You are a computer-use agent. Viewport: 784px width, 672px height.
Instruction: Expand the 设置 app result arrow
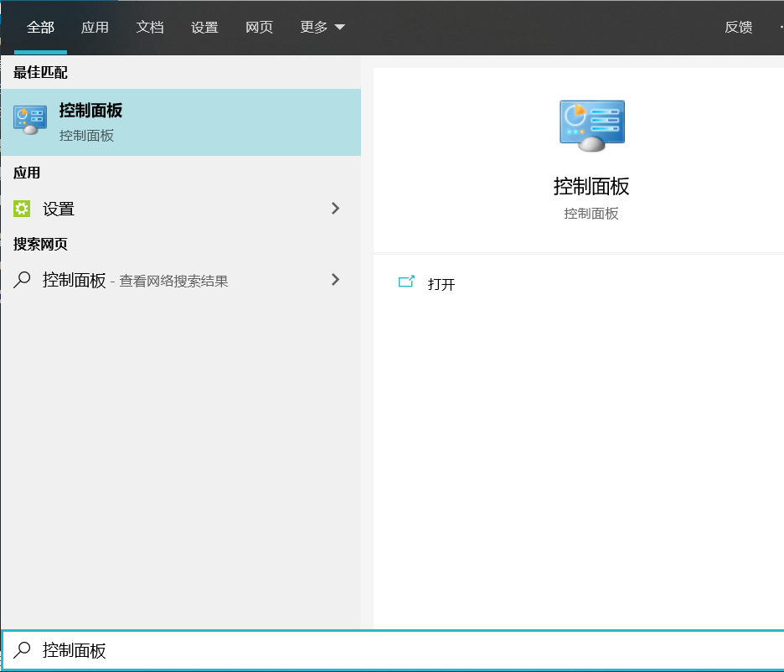point(335,209)
